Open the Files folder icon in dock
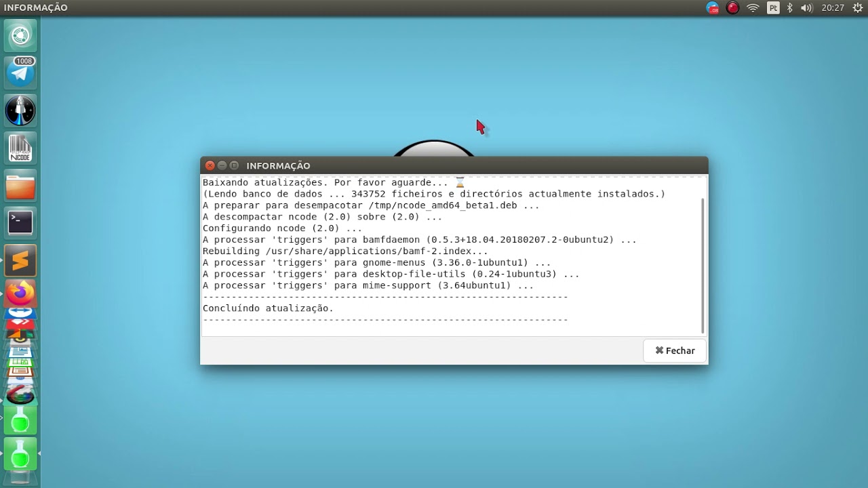Viewport: 868px width, 488px height. click(x=20, y=185)
